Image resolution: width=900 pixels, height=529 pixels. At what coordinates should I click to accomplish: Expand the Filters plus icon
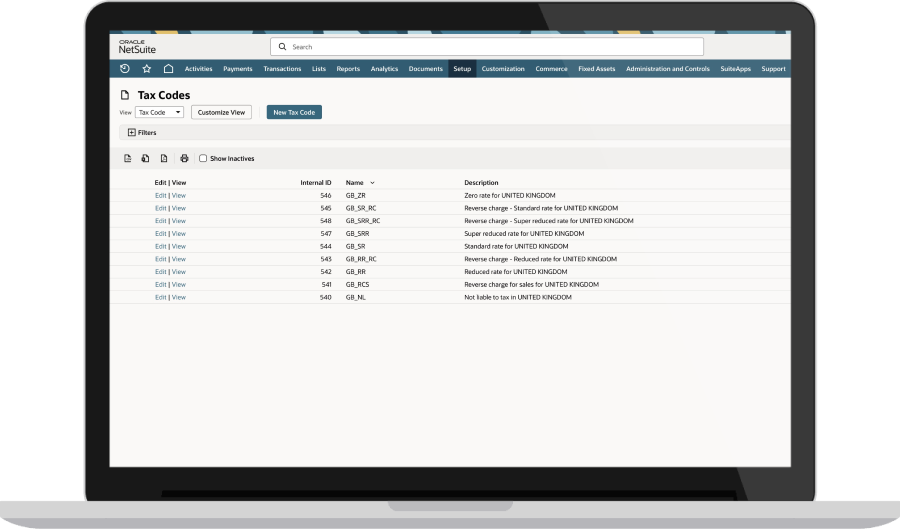click(x=131, y=133)
